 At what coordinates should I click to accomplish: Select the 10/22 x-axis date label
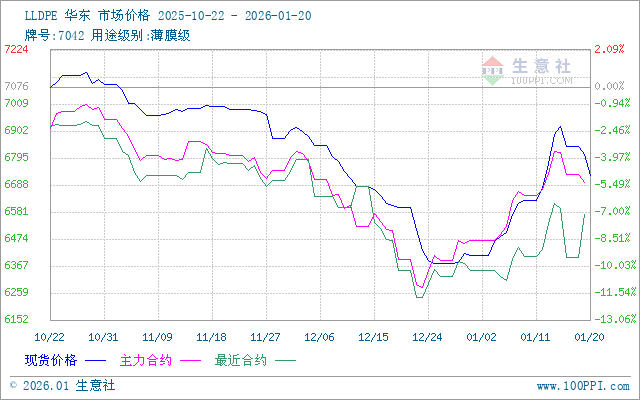coord(49,336)
